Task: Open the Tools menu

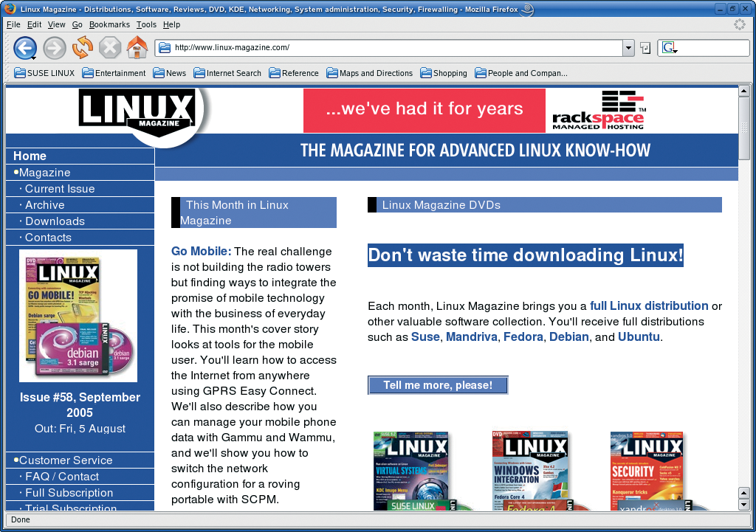Action: coord(146,24)
